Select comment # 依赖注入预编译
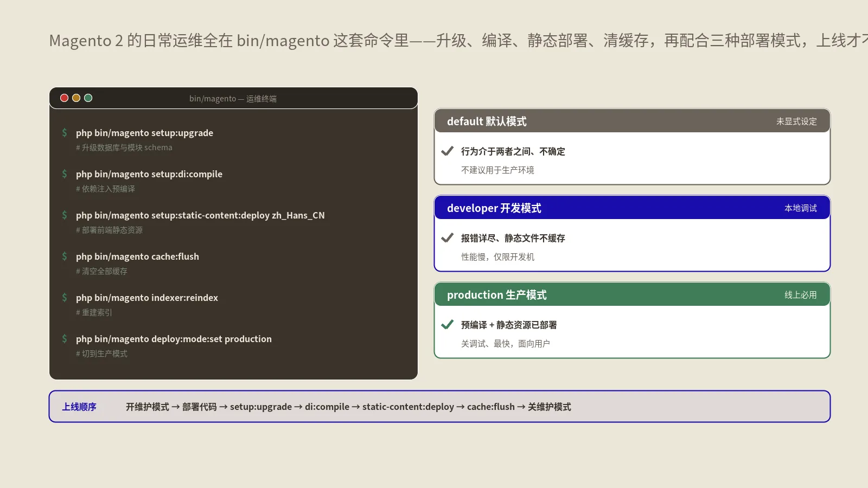This screenshot has height=488, width=868. tap(105, 189)
